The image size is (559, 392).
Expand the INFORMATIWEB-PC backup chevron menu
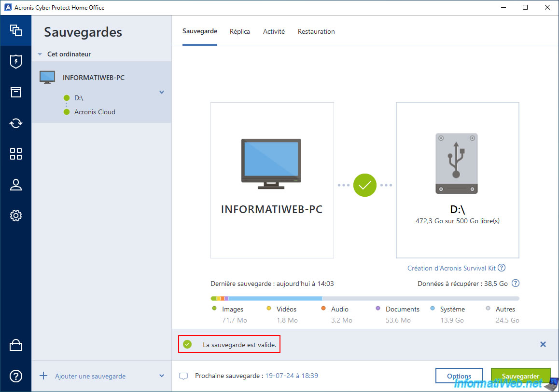tap(162, 92)
